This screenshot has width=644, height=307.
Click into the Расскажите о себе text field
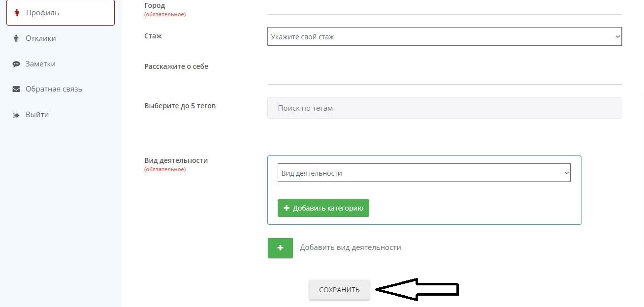coord(444,74)
